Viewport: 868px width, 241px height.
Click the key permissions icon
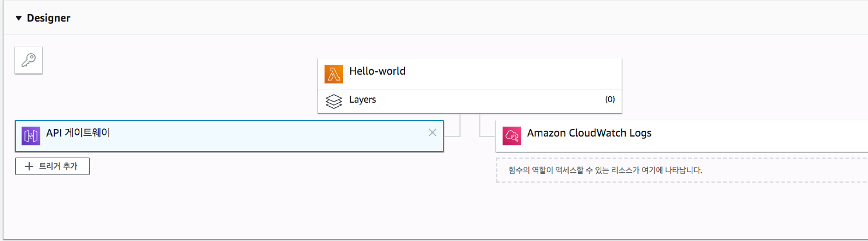[29, 60]
